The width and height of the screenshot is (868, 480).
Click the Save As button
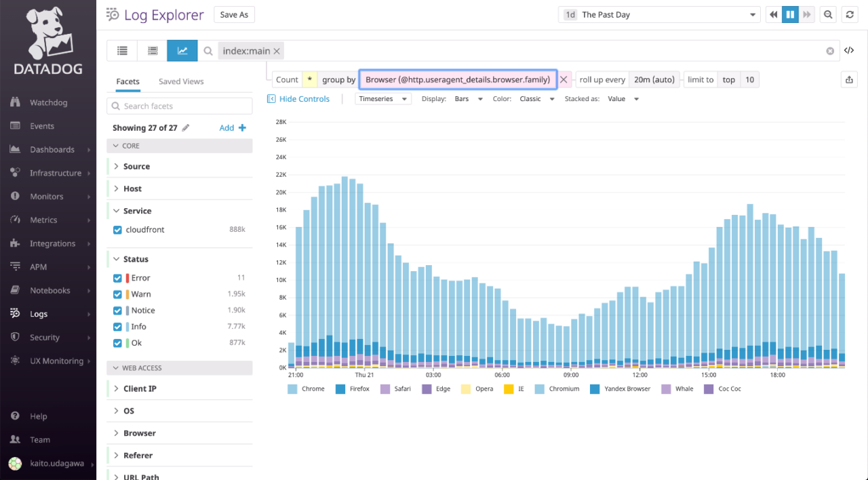coord(234,14)
